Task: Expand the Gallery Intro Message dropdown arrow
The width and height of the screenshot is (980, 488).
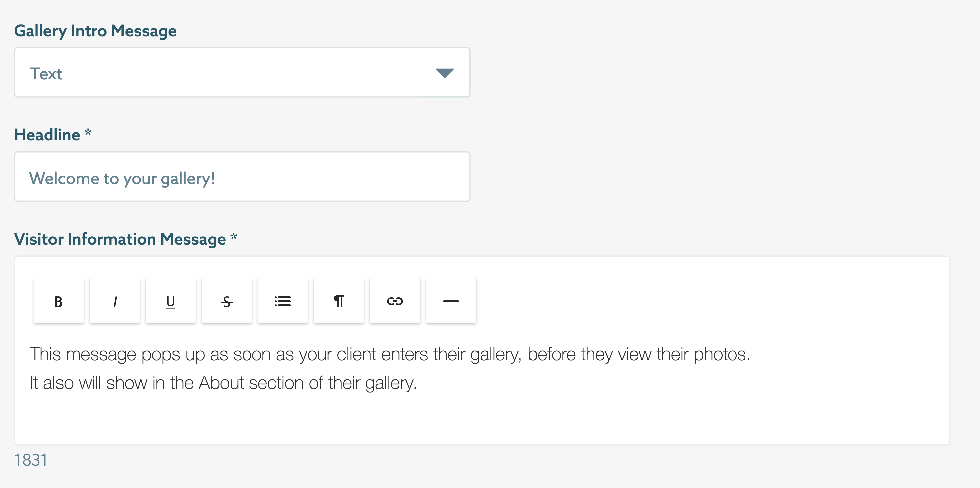Action: click(x=444, y=73)
